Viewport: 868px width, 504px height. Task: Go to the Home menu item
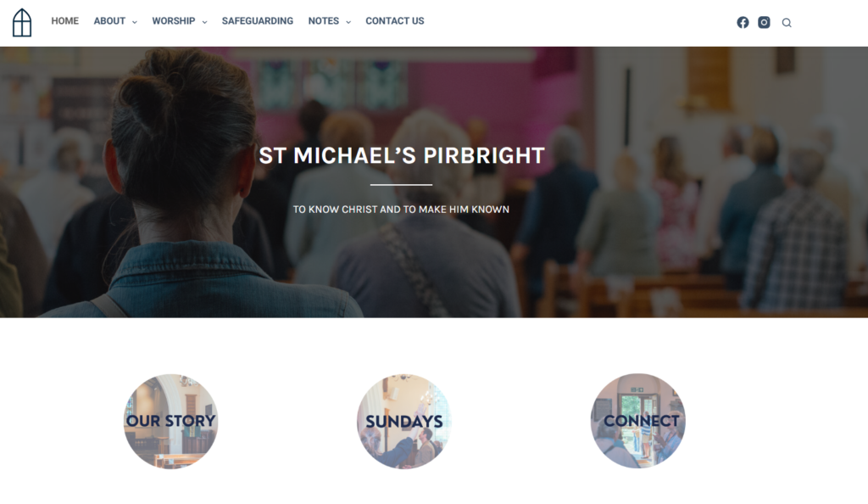point(64,21)
